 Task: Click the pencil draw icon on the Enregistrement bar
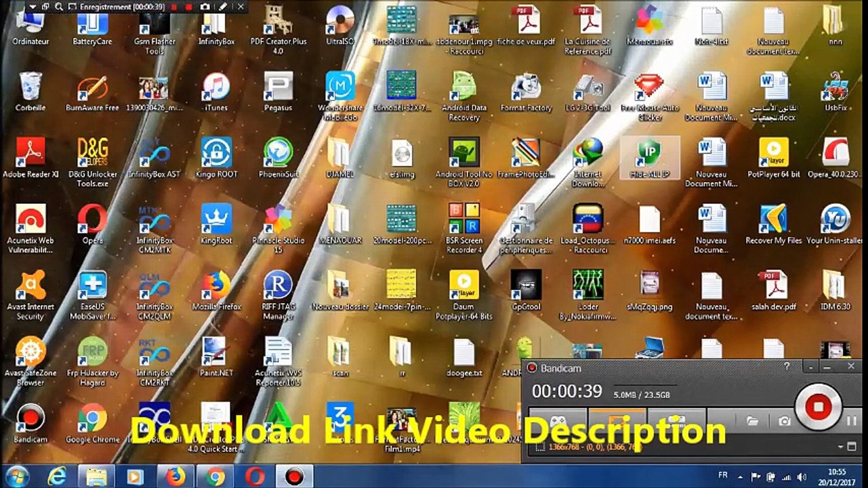(224, 6)
